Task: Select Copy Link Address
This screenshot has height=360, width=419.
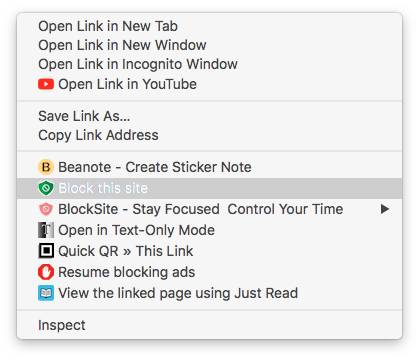Action: 209,135
